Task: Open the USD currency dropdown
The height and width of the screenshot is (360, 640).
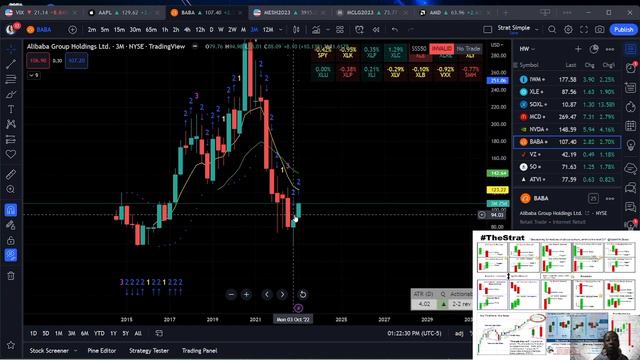Action: [498, 44]
